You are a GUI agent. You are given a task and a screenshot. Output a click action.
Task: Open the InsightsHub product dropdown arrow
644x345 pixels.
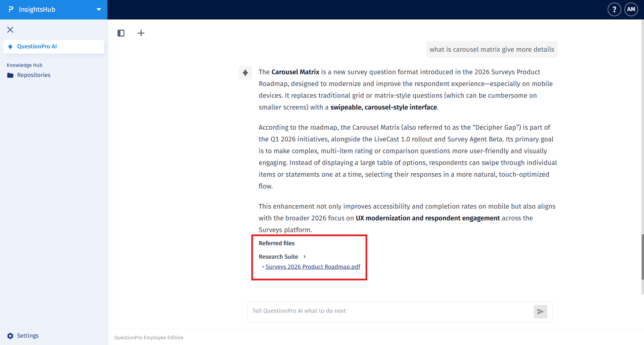pyautogui.click(x=99, y=9)
